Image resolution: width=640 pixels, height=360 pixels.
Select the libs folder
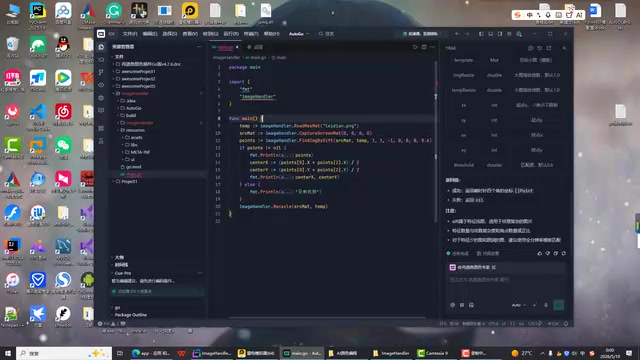click(x=134, y=145)
